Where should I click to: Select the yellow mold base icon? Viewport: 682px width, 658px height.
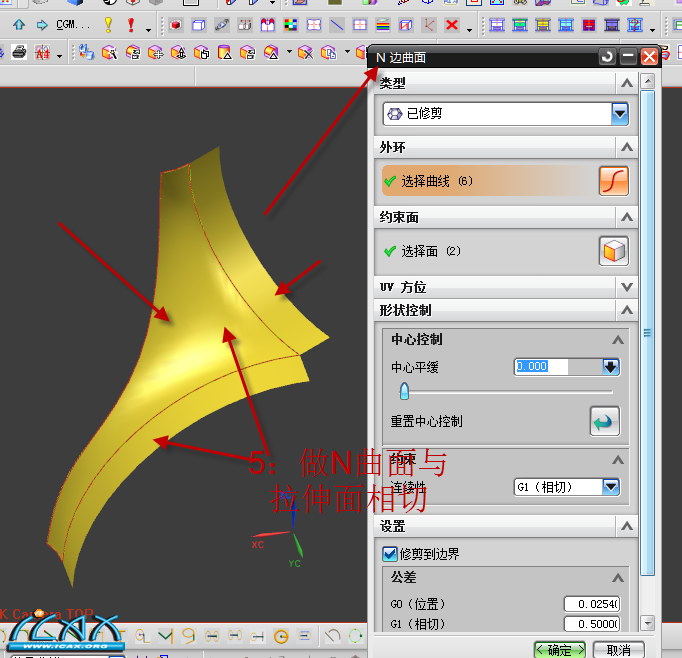(x=543, y=25)
